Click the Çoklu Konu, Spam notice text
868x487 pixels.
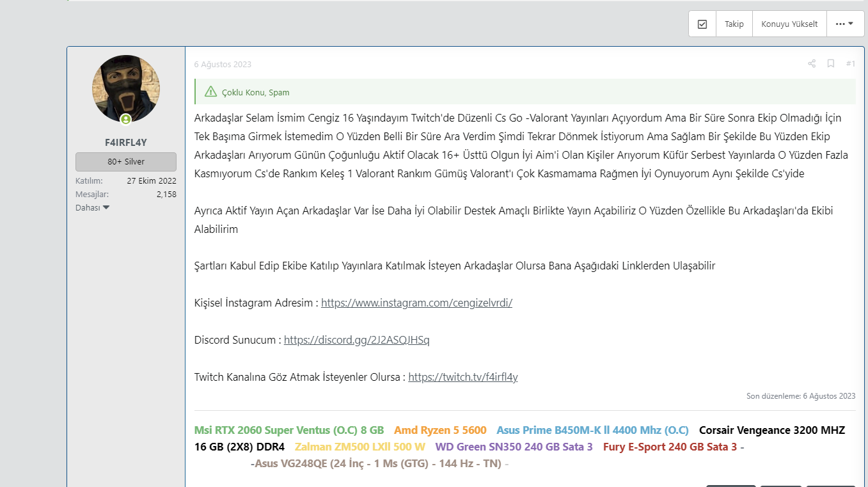pos(256,92)
